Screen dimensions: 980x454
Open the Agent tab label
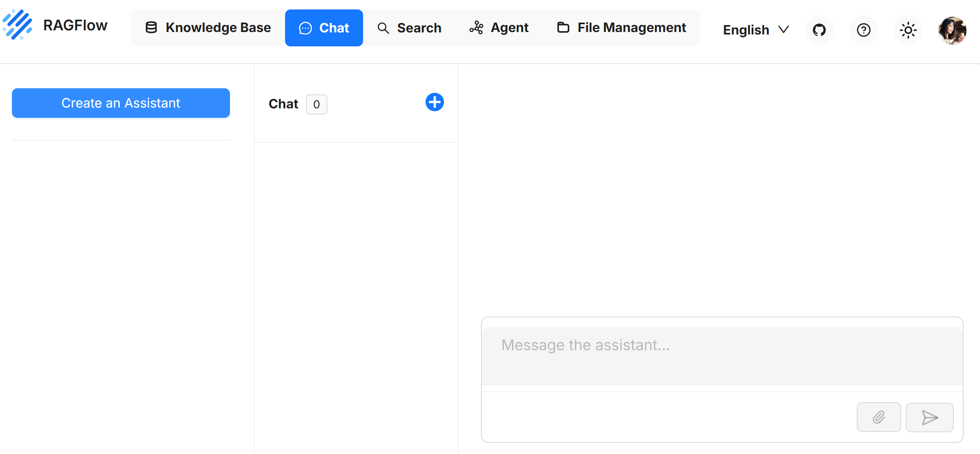coord(509,28)
